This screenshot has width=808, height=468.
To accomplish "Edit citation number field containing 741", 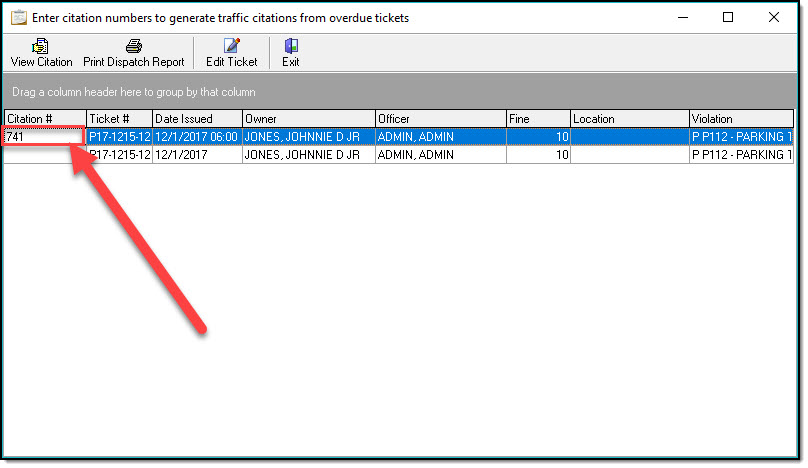I will pos(43,137).
